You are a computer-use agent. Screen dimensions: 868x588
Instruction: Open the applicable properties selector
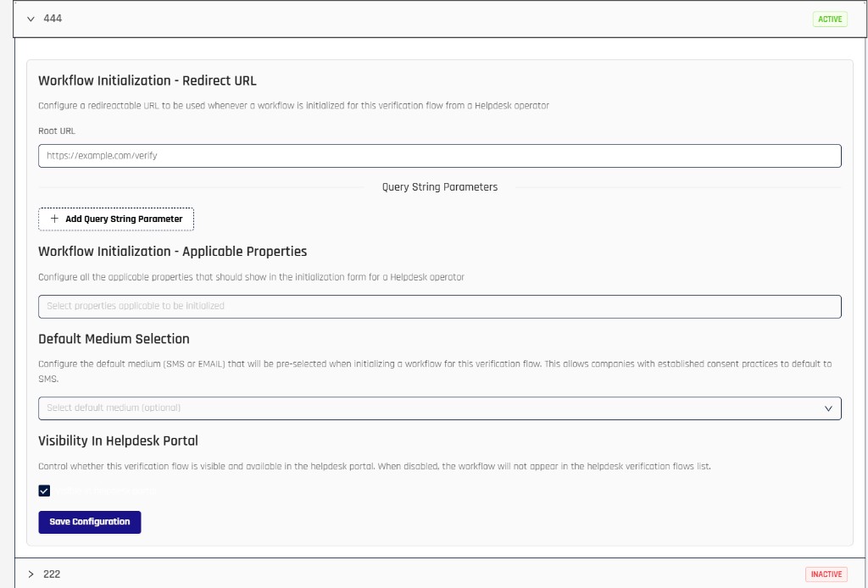(439, 306)
